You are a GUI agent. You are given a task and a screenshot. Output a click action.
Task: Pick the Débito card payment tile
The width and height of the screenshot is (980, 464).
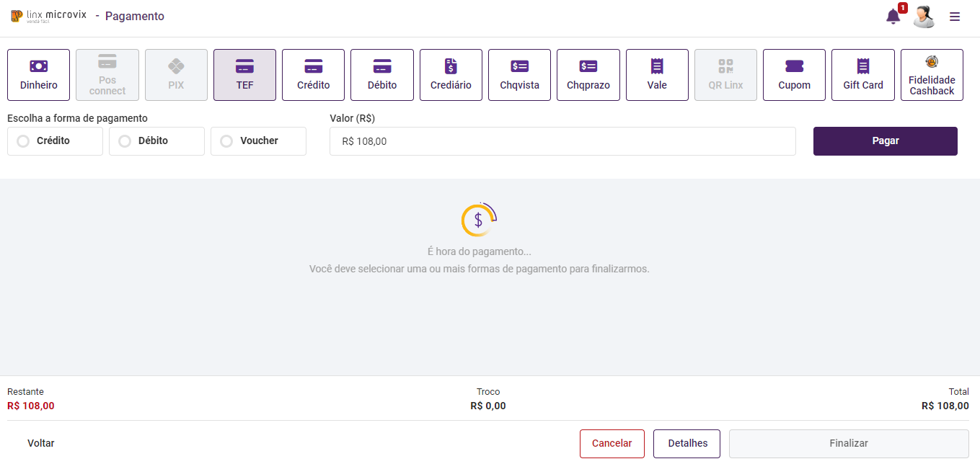coord(381,75)
